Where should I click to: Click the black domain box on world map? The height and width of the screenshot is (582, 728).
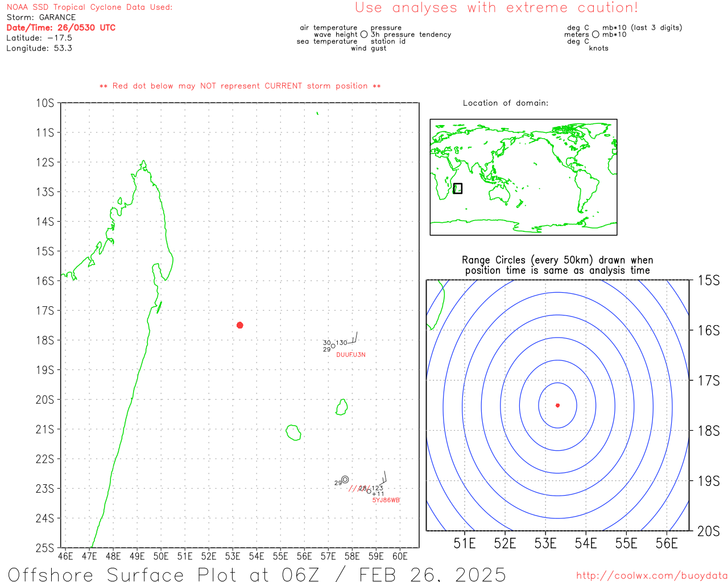click(x=458, y=189)
